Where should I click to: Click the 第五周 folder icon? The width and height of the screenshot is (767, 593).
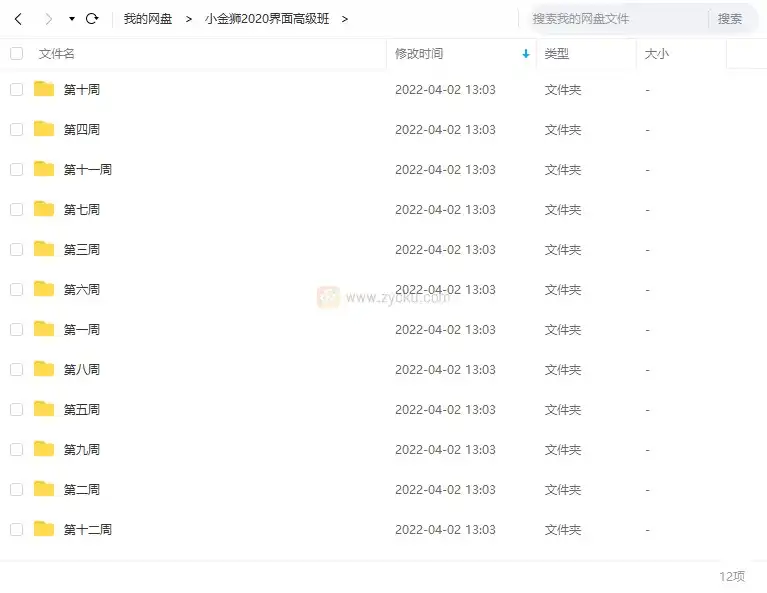44,409
